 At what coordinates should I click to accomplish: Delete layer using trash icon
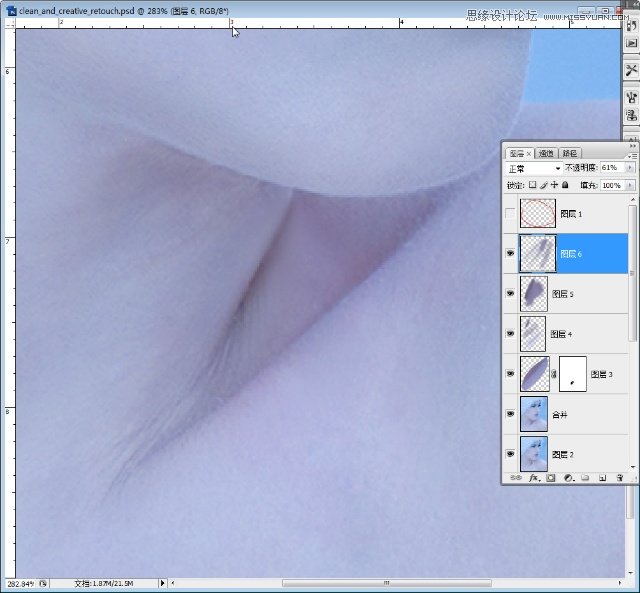(x=620, y=478)
